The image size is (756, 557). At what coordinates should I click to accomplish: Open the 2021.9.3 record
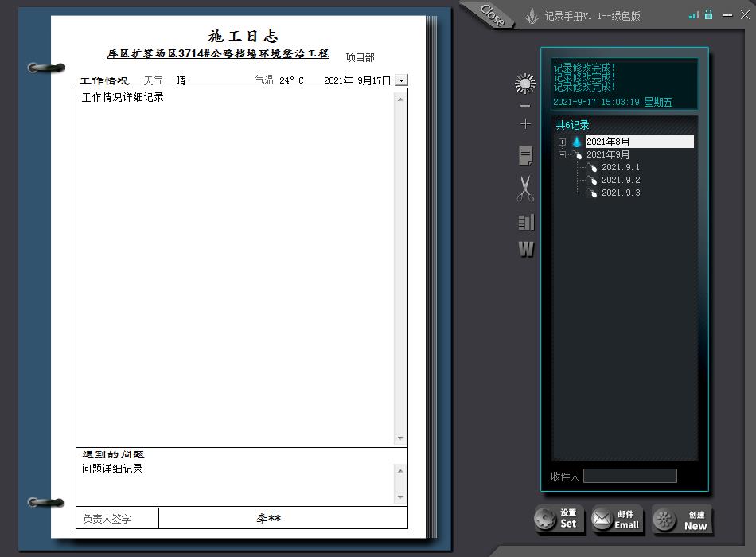[x=621, y=193]
